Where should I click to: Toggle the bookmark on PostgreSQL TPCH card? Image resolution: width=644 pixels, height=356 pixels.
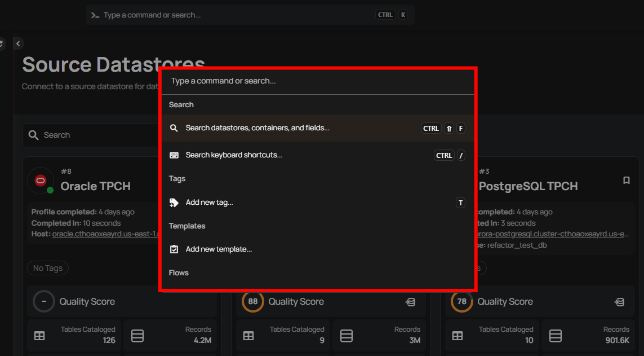pos(626,180)
